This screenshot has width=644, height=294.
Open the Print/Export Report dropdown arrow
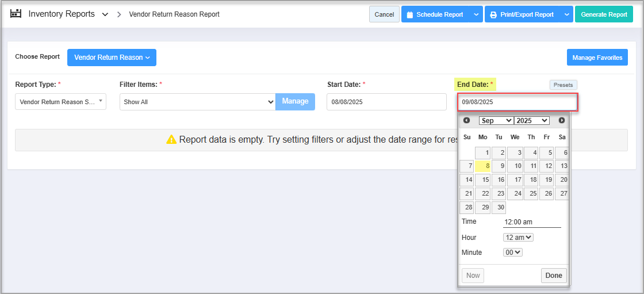tap(566, 14)
